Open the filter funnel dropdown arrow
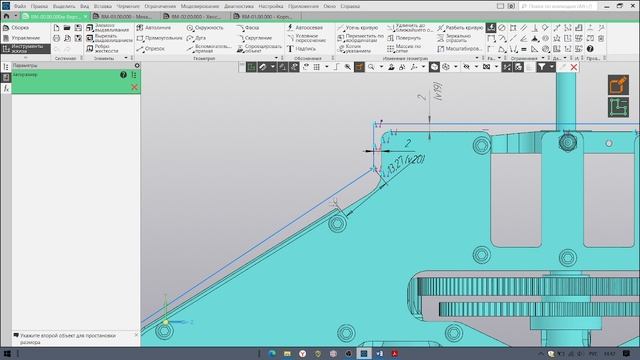The height and width of the screenshot is (360, 640). pos(551,67)
